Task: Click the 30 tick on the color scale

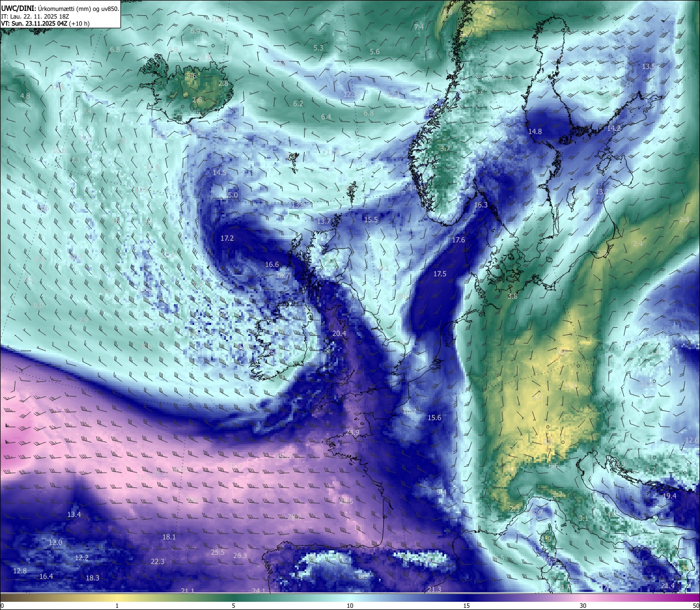Action: [583, 606]
